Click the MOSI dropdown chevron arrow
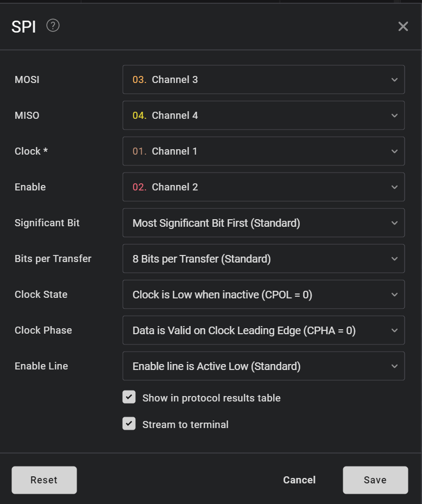This screenshot has height=504, width=422. [394, 80]
